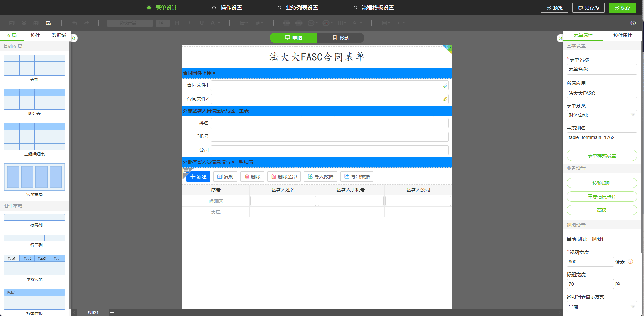This screenshot has height=316, width=644.
Task: Click the fill color bucket icon
Action: (355, 23)
